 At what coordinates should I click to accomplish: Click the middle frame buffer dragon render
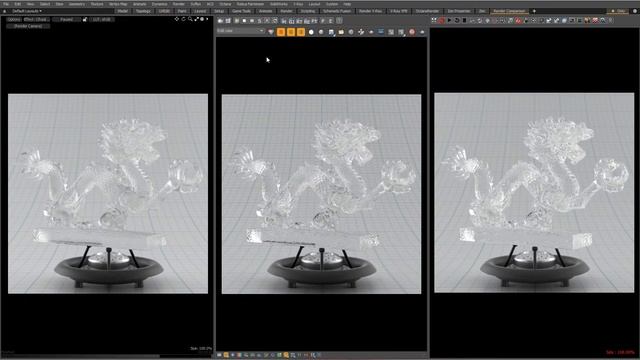[x=321, y=194]
